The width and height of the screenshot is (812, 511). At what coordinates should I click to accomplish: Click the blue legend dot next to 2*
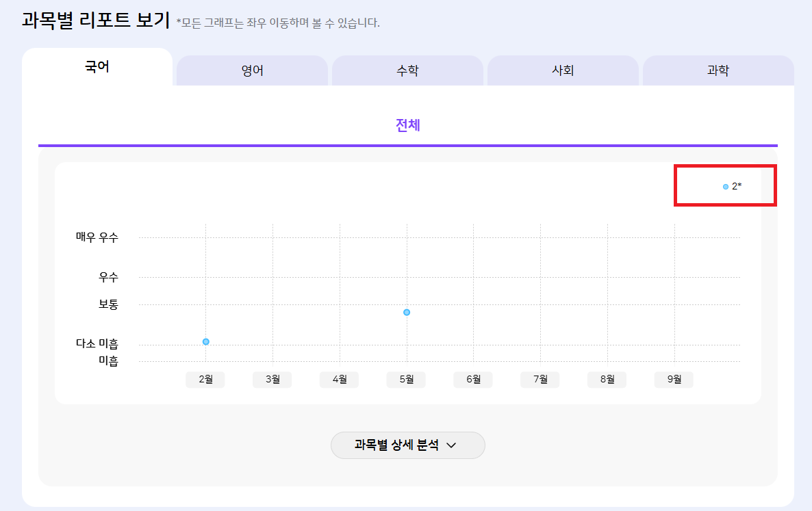point(726,187)
